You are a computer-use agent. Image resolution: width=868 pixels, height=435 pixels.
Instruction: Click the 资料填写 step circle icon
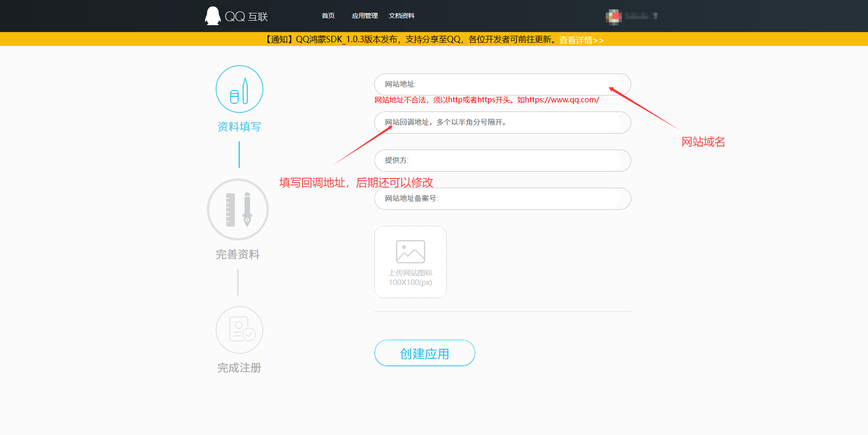coord(239,89)
